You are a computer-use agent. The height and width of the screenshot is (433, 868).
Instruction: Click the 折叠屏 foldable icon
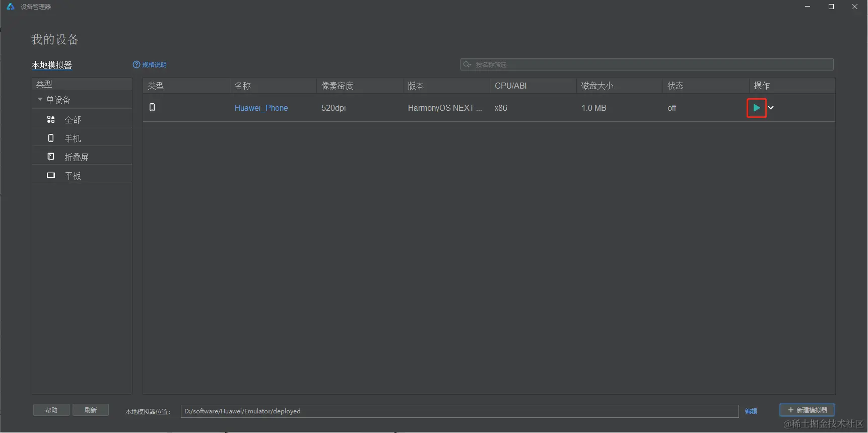pos(51,157)
